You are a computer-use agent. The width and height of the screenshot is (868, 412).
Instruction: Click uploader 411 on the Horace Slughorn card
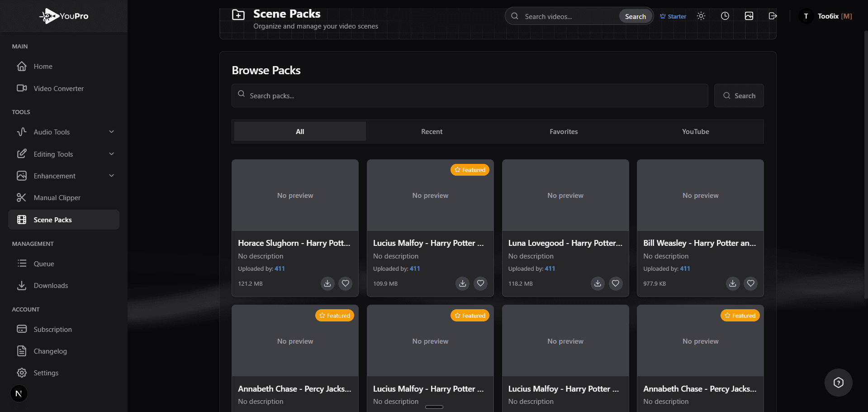(280, 268)
